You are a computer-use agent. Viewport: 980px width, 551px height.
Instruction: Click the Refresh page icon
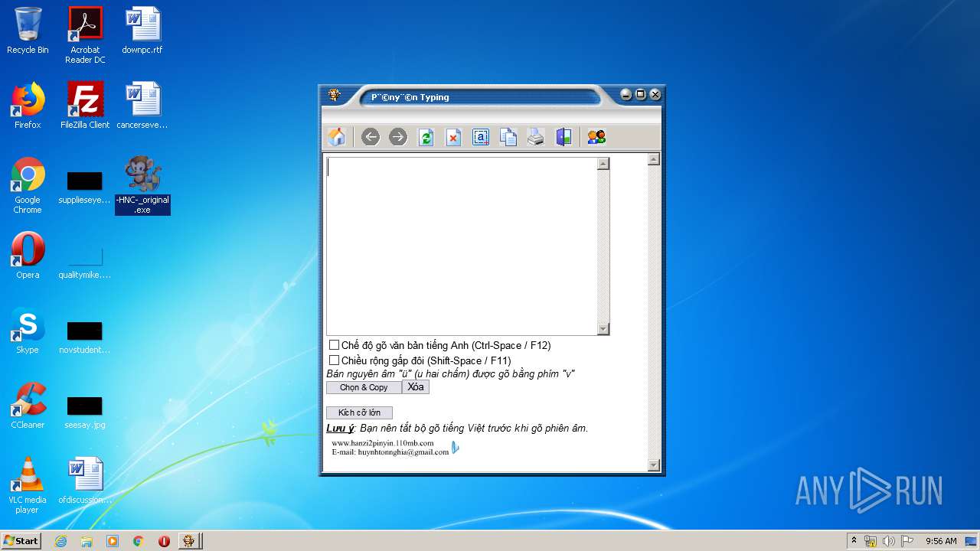coord(426,137)
